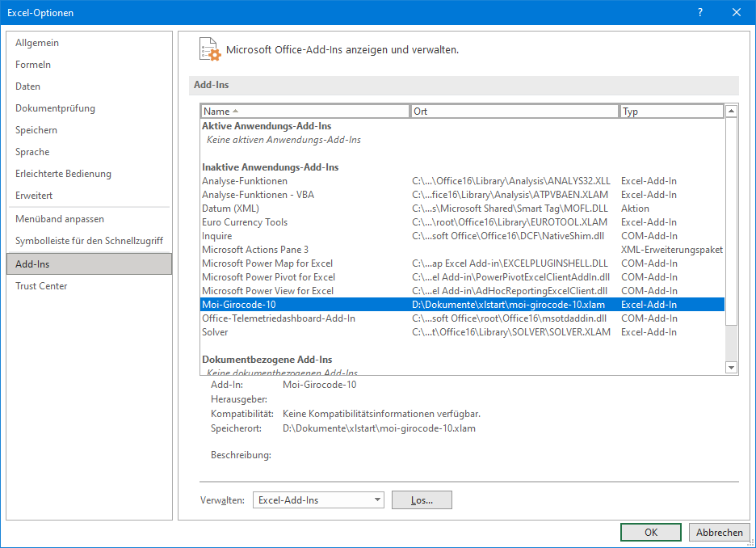
Task: Open Dokumentprüfung settings
Action: (89, 108)
